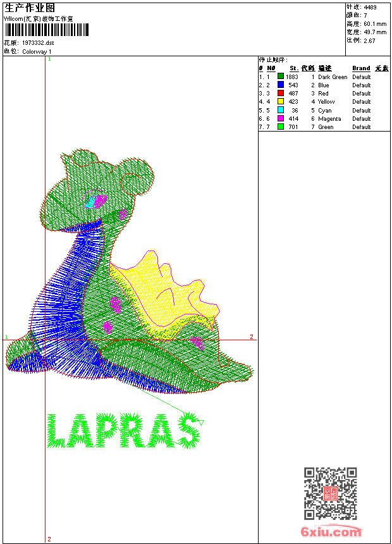The height and width of the screenshot is (544, 392).
Task: Click the Cyan color swatch in row 5
Action: point(281,110)
